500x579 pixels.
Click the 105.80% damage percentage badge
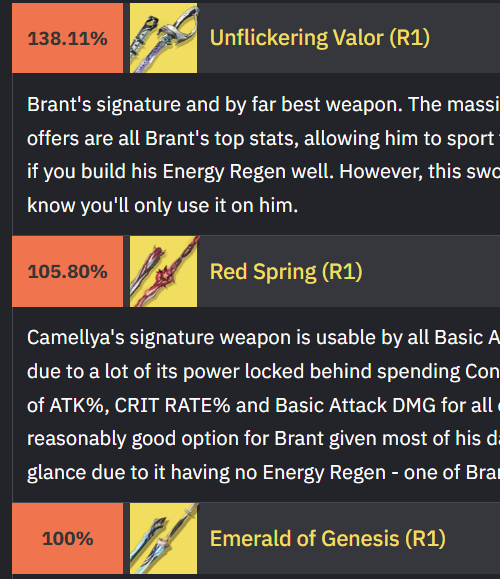click(x=68, y=271)
